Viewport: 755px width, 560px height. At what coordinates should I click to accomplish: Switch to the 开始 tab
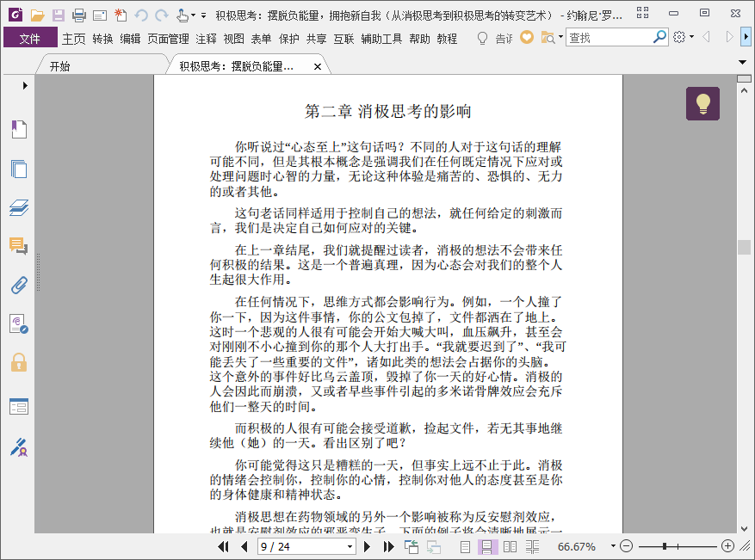[x=59, y=66]
